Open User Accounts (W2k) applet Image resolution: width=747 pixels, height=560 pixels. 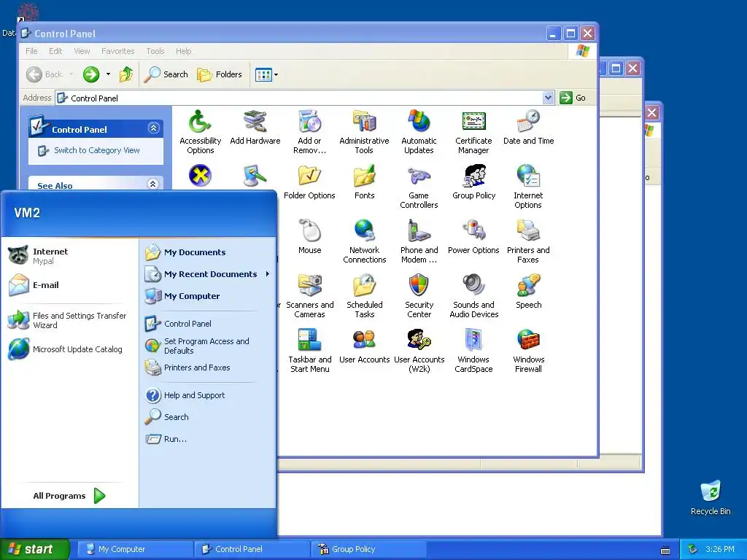pyautogui.click(x=419, y=351)
